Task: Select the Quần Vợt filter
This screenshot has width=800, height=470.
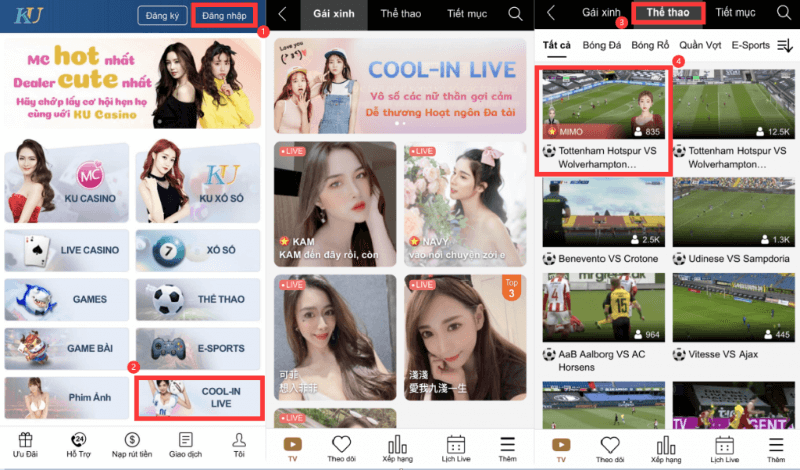Action: coord(700,45)
